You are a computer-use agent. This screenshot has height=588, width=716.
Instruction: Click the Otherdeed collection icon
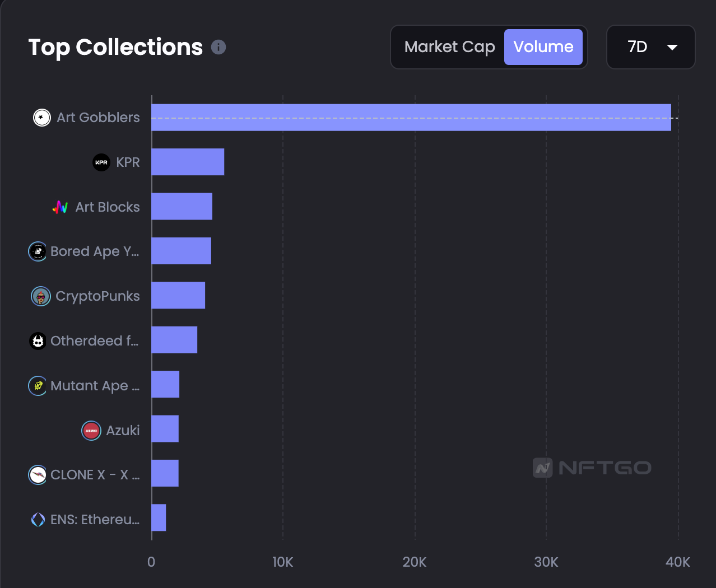click(38, 340)
